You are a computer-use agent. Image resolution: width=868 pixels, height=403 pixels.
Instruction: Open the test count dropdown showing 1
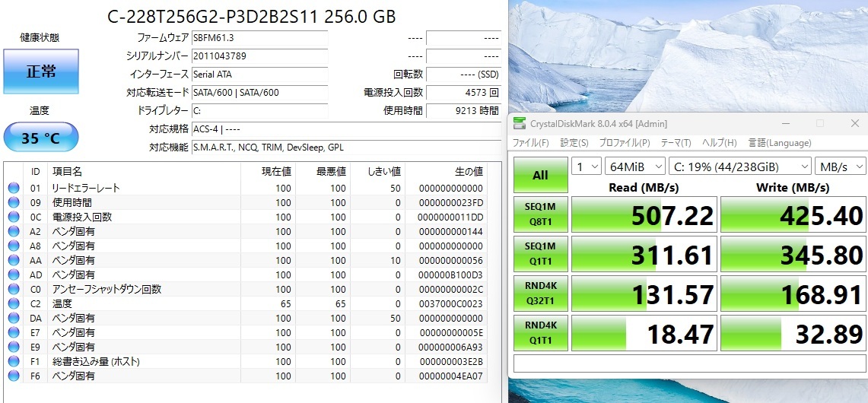(x=587, y=166)
